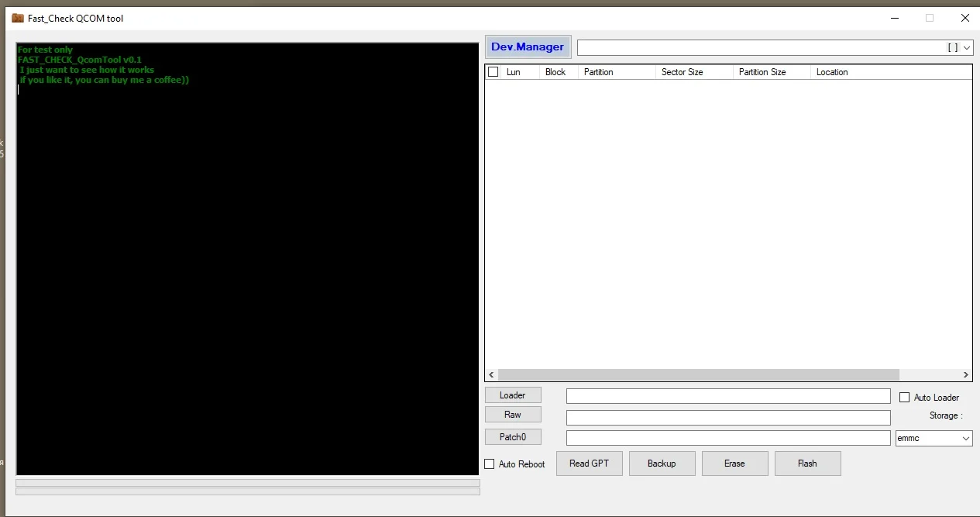The width and height of the screenshot is (980, 517).
Task: Click the Read GPT button
Action: [x=589, y=464]
